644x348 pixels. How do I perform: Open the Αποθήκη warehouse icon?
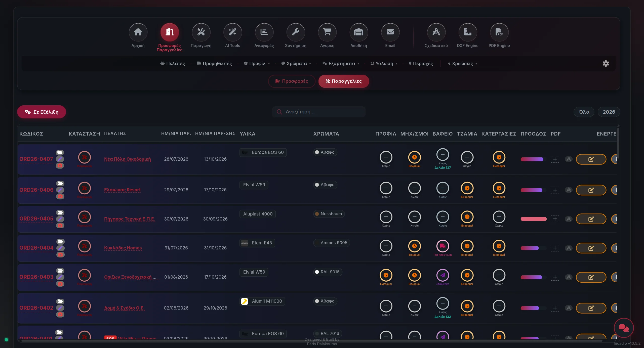(359, 32)
